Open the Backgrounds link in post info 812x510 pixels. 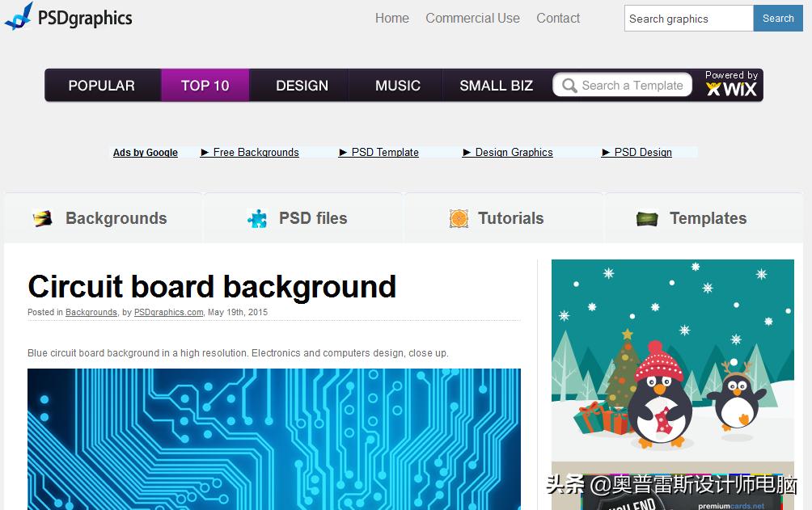[91, 312]
